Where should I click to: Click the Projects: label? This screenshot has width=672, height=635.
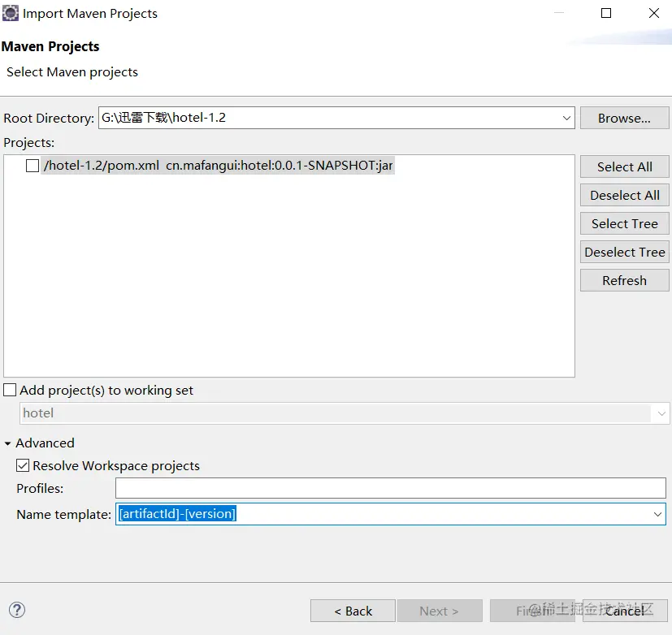click(29, 143)
